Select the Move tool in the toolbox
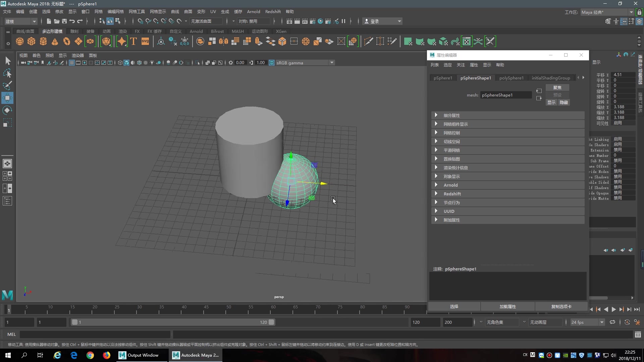The width and height of the screenshot is (644, 362). coord(7,98)
